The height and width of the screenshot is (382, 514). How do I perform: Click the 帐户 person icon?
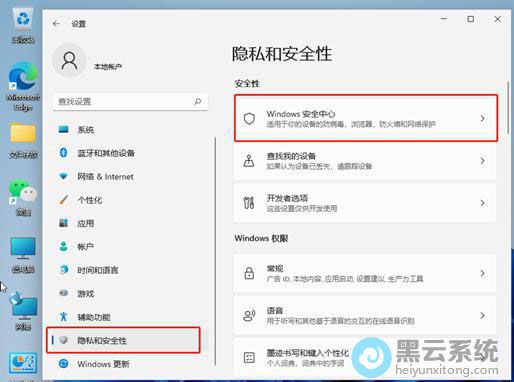pyautogui.click(x=63, y=246)
